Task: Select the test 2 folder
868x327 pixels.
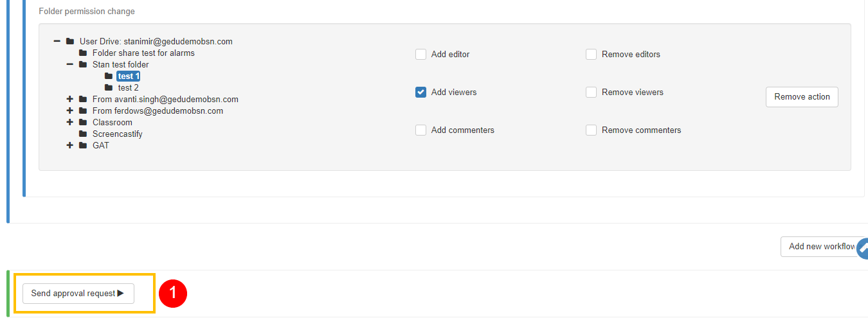Action: pos(129,88)
